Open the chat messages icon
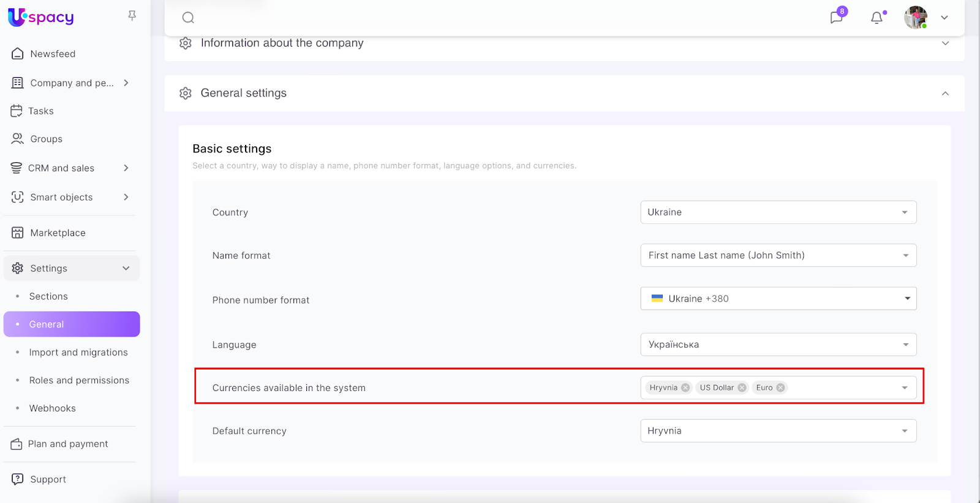Viewport: 980px width, 503px height. (x=837, y=17)
